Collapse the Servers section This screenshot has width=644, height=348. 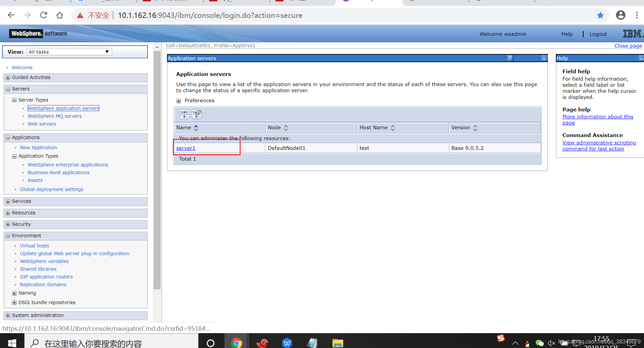coord(8,89)
